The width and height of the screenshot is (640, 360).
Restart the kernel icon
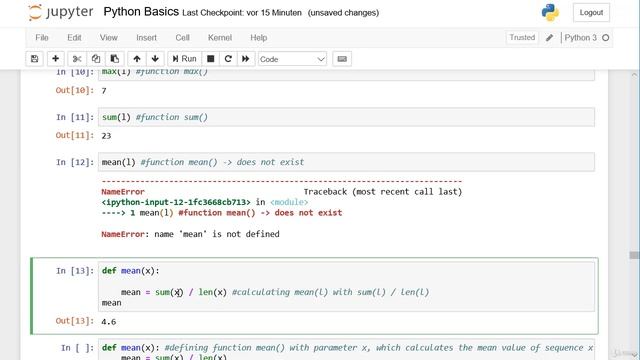point(228,59)
